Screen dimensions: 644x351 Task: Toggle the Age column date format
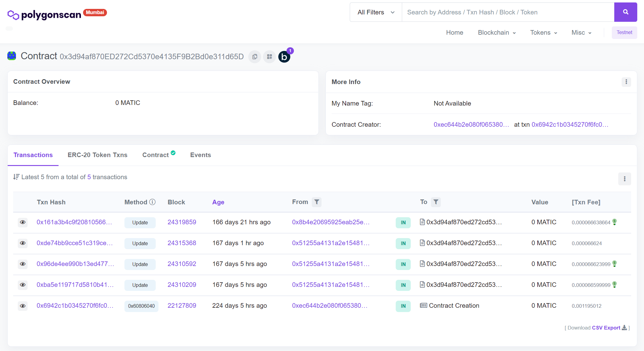click(218, 202)
